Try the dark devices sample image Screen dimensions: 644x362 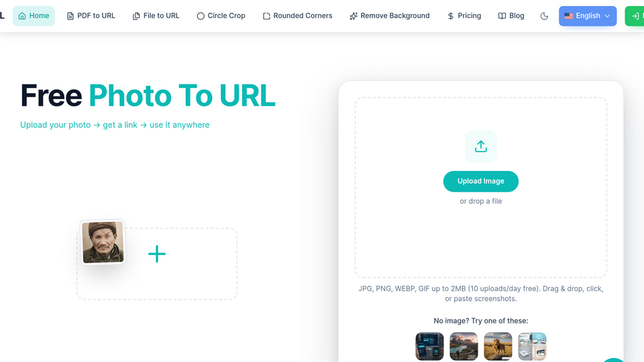click(x=429, y=347)
